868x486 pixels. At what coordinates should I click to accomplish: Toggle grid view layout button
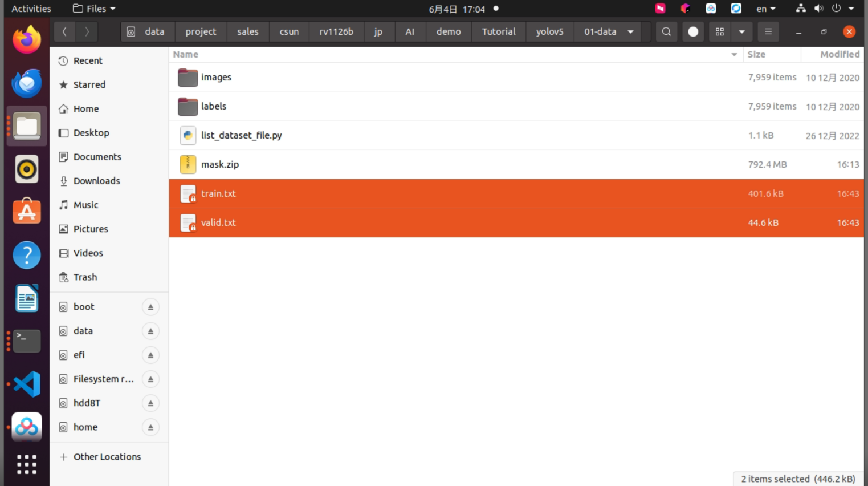[x=720, y=32]
